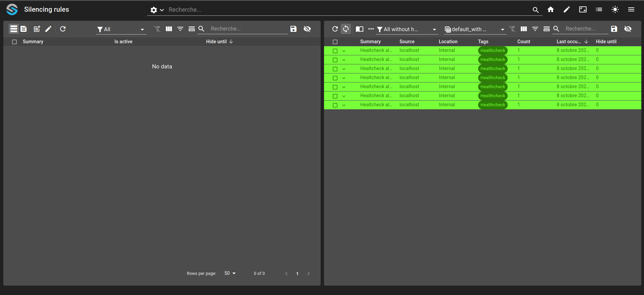Viewport: 644px width, 295px height.
Task: Tick the checkbox of the first Healthcheck alert row
Action: coord(335,51)
